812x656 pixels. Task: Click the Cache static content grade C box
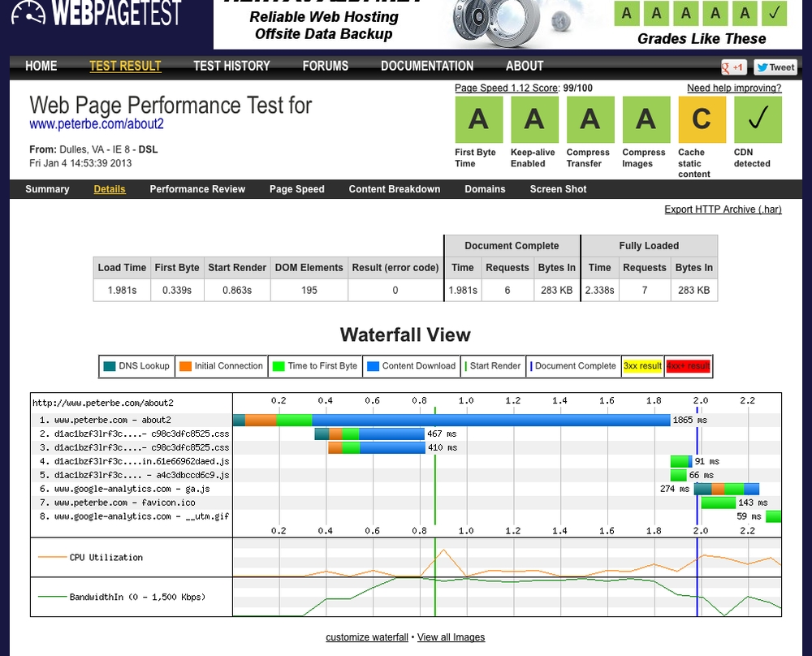(702, 120)
